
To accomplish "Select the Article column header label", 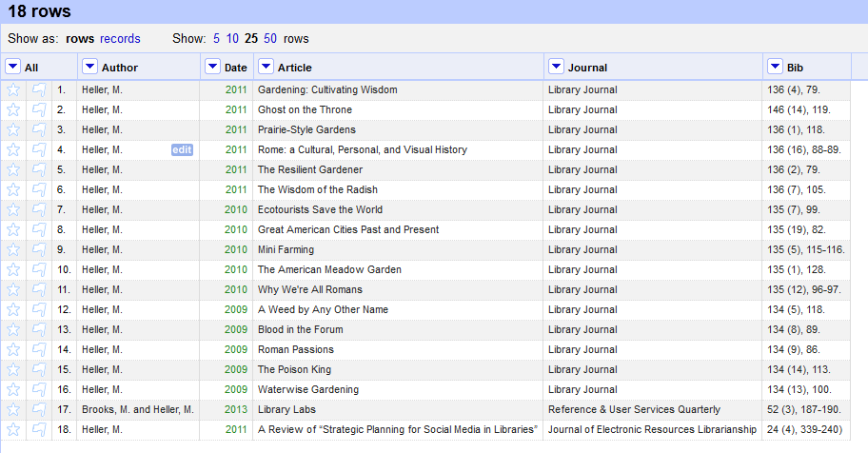I will coord(294,68).
